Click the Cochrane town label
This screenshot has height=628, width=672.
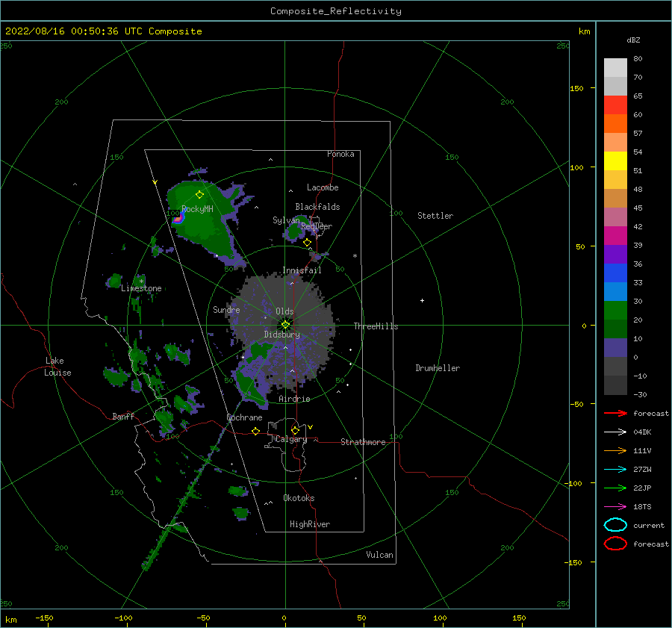[x=244, y=417]
